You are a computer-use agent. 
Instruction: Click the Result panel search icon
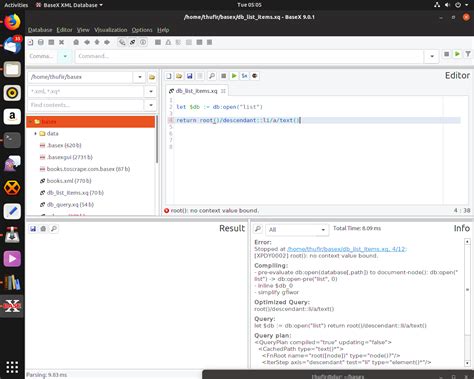(54, 229)
